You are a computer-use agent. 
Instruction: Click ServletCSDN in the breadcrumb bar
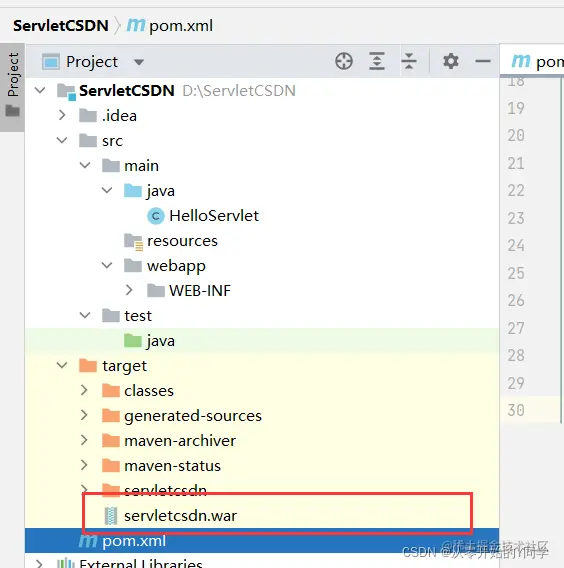point(61,26)
